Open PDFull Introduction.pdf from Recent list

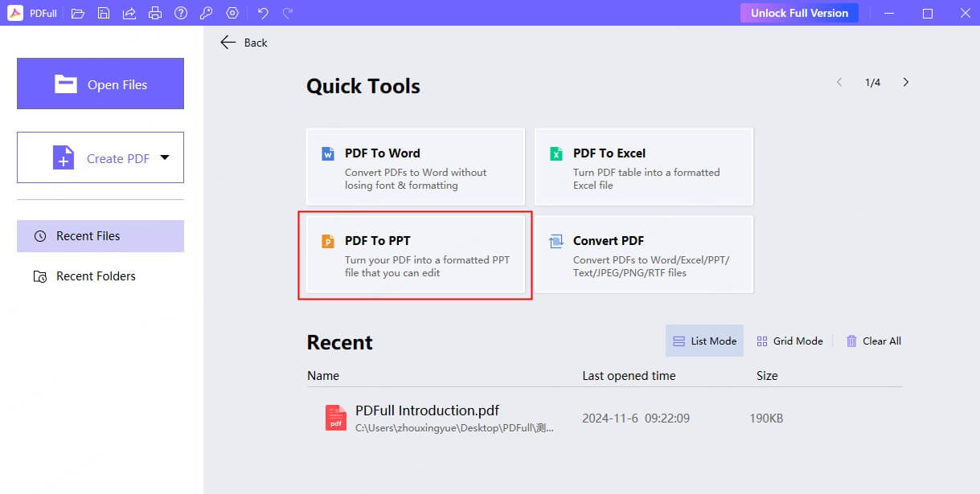coord(428,410)
